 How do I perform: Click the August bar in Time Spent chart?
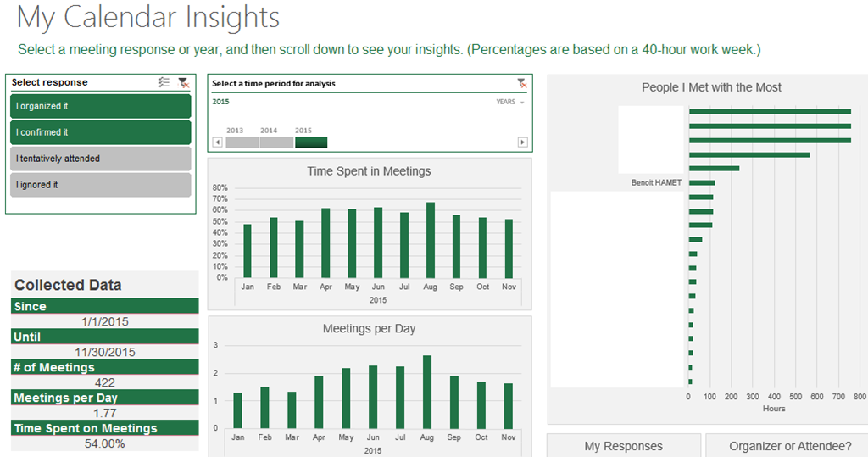click(431, 240)
